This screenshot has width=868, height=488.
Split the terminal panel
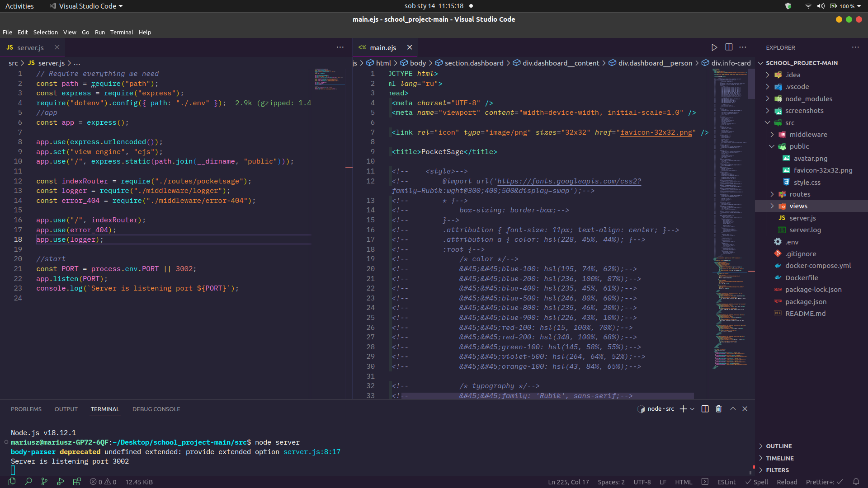pyautogui.click(x=705, y=409)
